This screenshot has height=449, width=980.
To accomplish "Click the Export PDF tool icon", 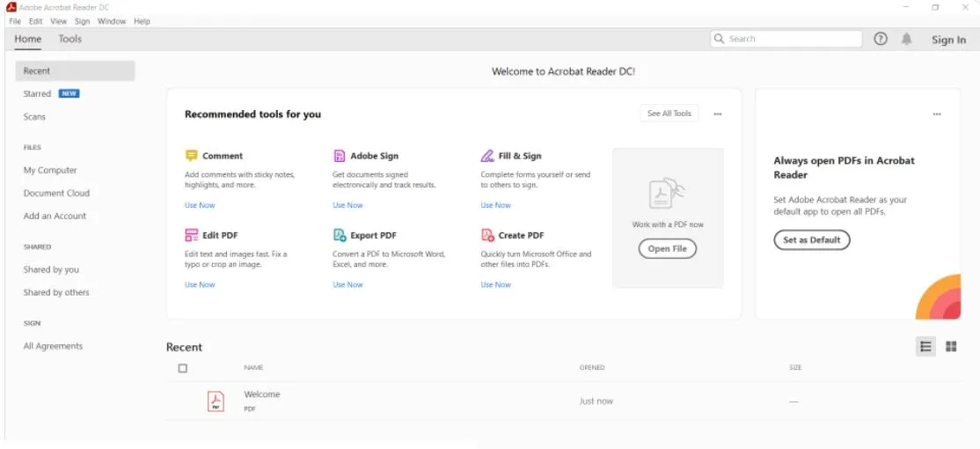I will pyautogui.click(x=340, y=235).
